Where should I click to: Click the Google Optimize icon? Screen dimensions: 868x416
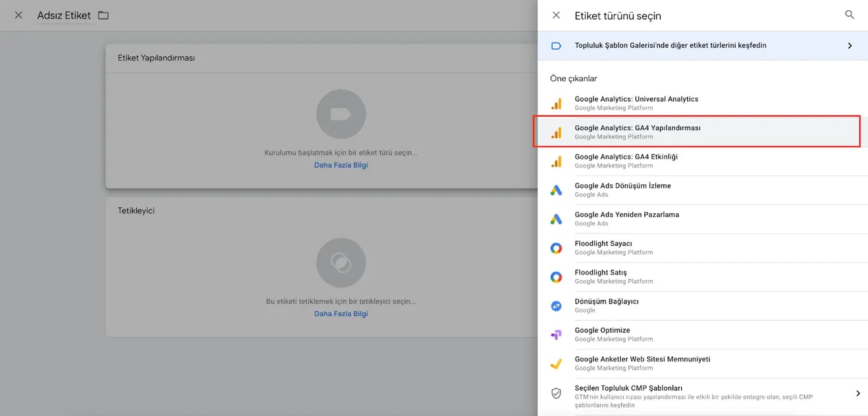(x=557, y=334)
